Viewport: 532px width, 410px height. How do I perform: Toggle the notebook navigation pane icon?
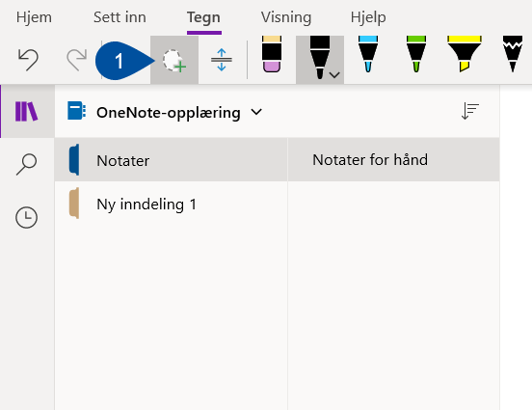coord(26,111)
